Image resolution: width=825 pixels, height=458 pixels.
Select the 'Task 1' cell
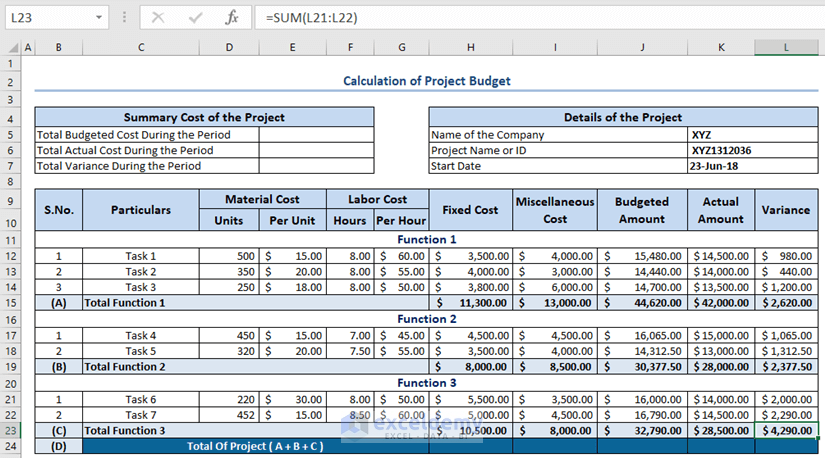click(x=141, y=256)
